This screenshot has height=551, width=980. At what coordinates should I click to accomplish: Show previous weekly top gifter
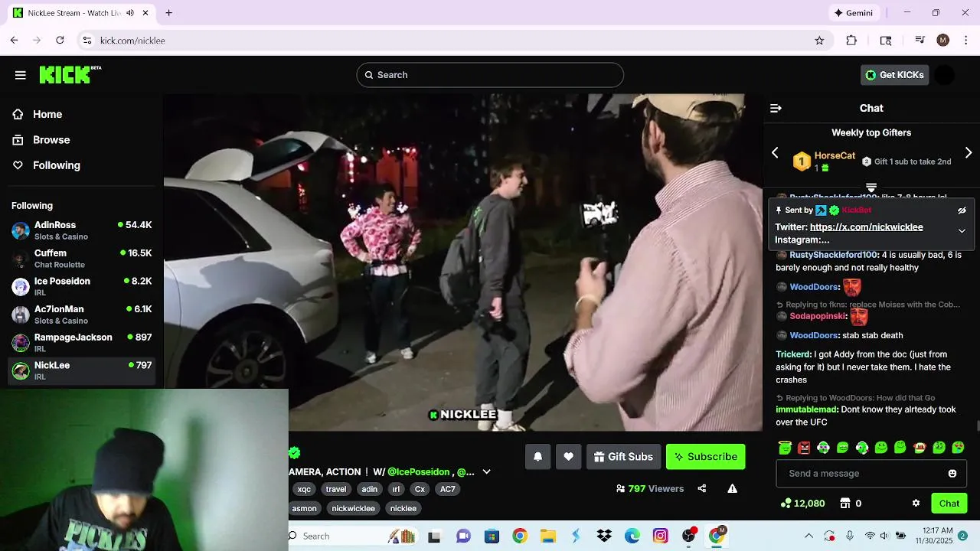[775, 153]
